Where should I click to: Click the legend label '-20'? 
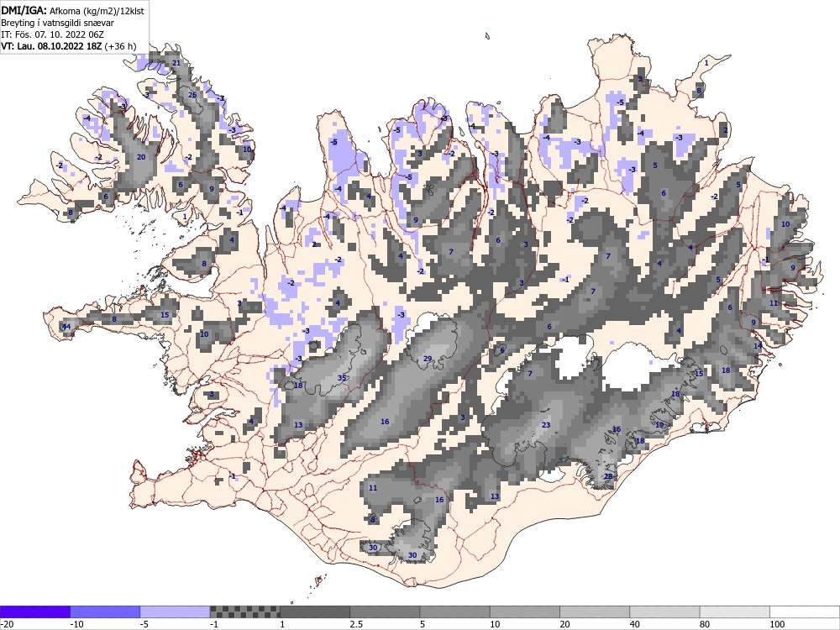pyautogui.click(x=7, y=624)
